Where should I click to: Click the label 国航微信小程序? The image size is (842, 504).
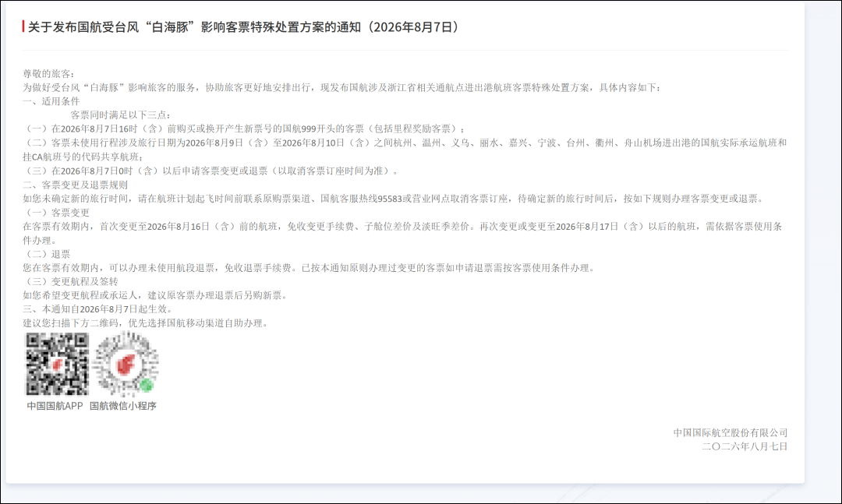coord(123,406)
